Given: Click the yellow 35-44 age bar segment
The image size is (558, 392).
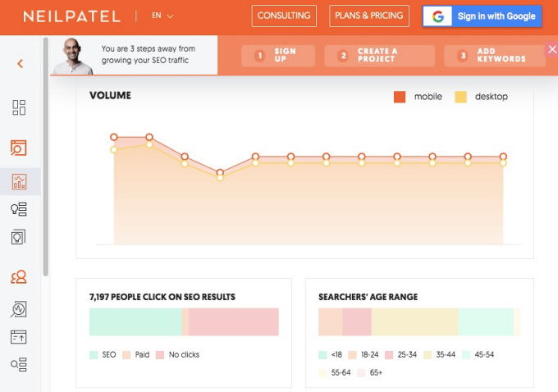Looking at the screenshot, I should [x=414, y=322].
